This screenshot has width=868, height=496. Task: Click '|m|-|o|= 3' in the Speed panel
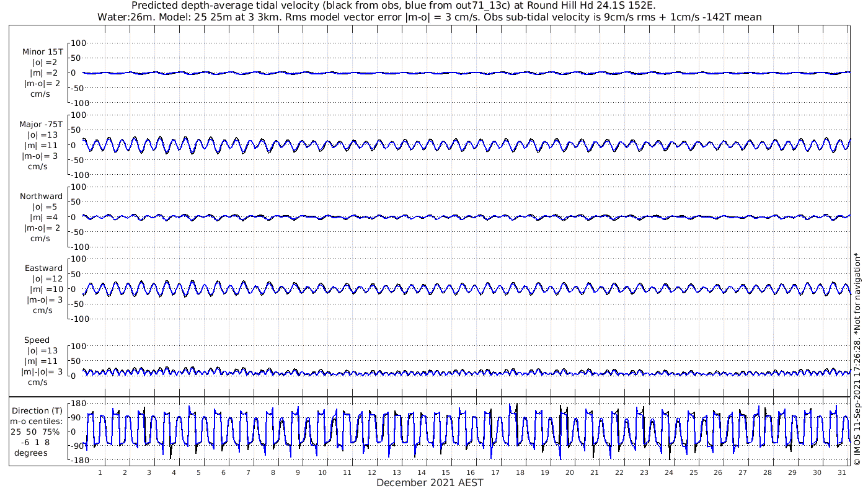(x=42, y=372)
